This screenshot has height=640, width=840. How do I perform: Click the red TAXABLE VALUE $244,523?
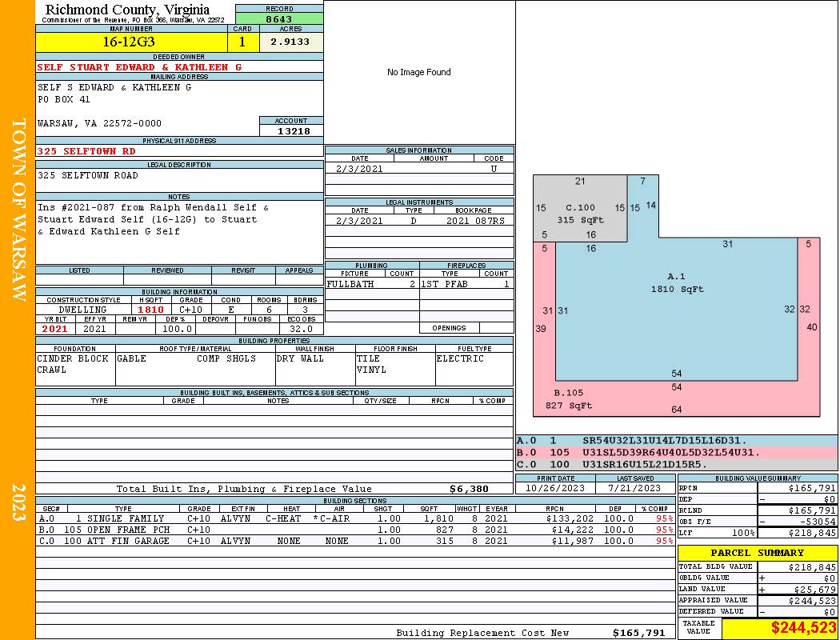coord(803,628)
